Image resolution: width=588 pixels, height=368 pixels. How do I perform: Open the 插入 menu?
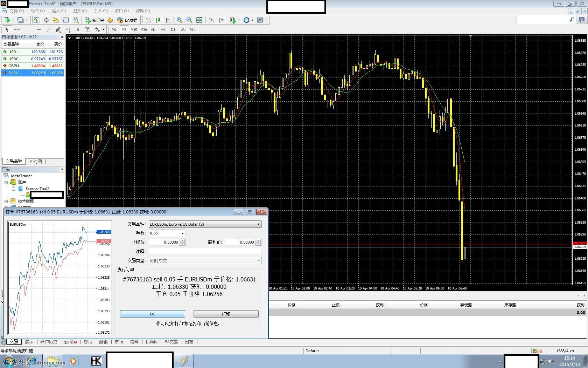pos(58,11)
